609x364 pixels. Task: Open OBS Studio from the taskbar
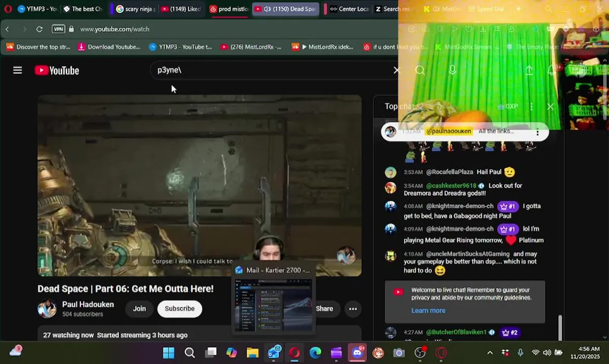pos(420,352)
